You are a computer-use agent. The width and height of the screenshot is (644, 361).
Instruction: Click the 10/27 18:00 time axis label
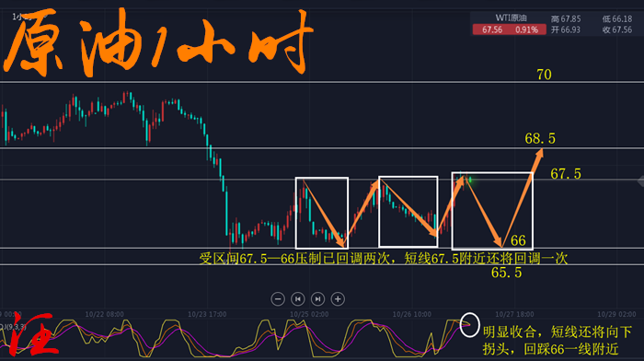click(514, 314)
